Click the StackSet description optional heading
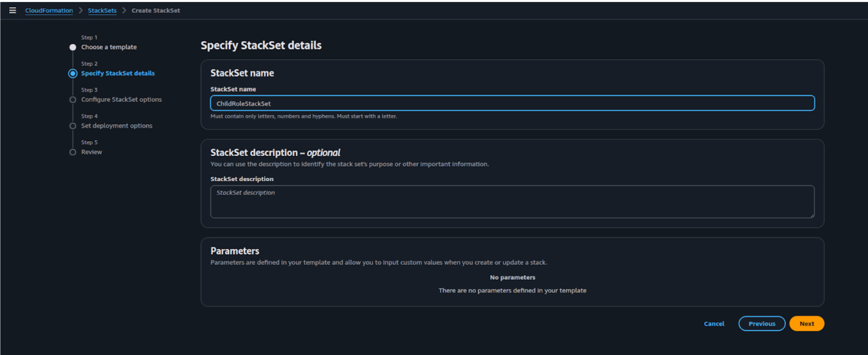 click(x=275, y=153)
